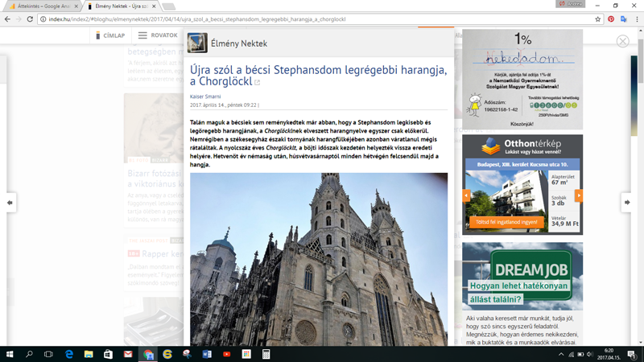Open the Pinterest extension

pos(611,19)
